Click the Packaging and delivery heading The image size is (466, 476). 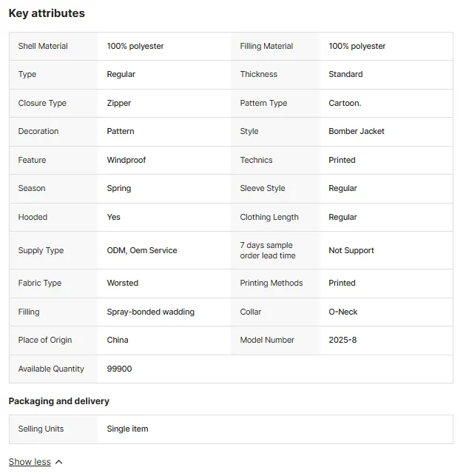59,401
